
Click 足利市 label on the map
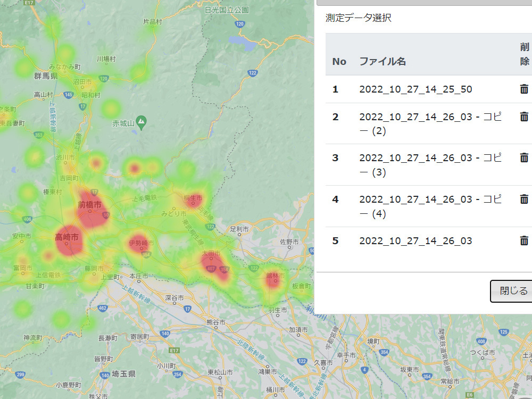coord(239,229)
